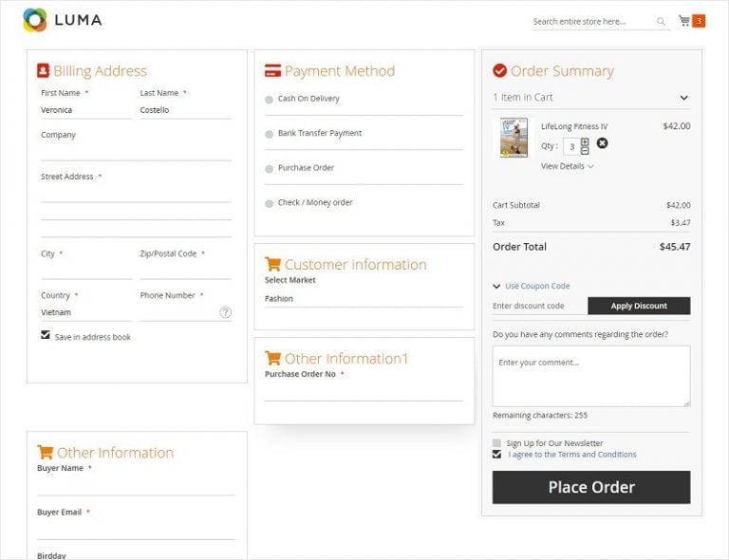Click the search magnifier icon
Screen dimensions: 729x560
point(661,22)
